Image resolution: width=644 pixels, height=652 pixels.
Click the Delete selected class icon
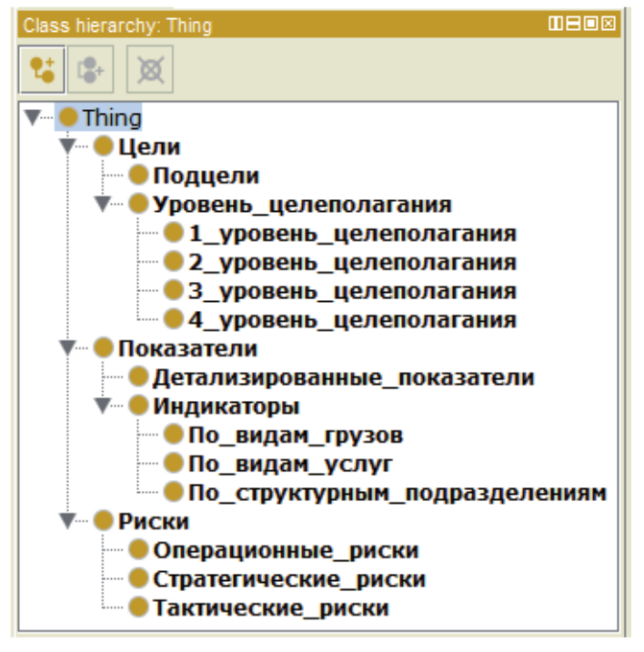[147, 69]
